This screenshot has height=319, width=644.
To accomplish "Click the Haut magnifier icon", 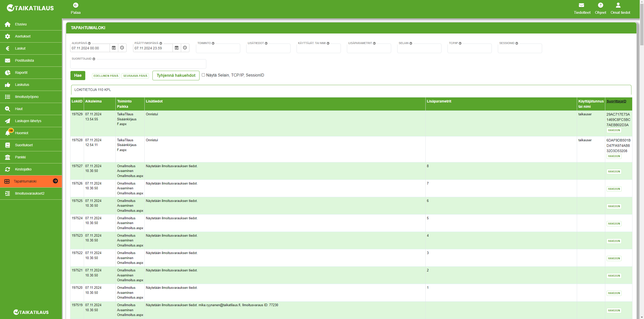I will pyautogui.click(x=8, y=109).
